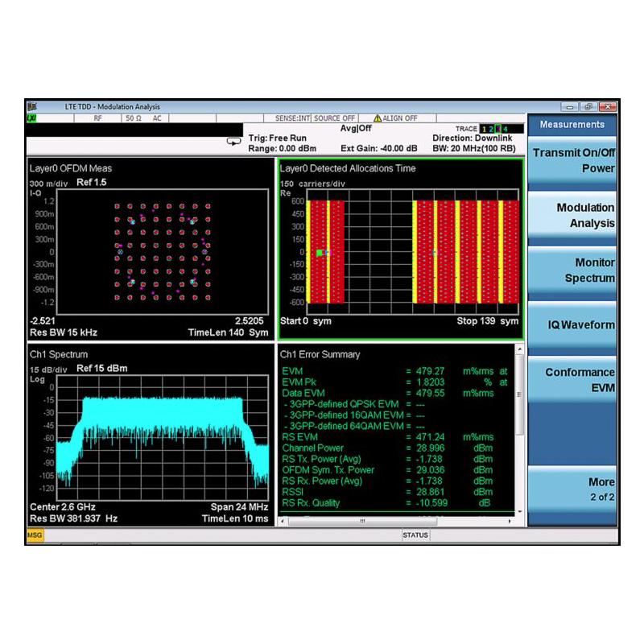
Task: Click the error summary scroll up arrow
Action: [x=520, y=349]
